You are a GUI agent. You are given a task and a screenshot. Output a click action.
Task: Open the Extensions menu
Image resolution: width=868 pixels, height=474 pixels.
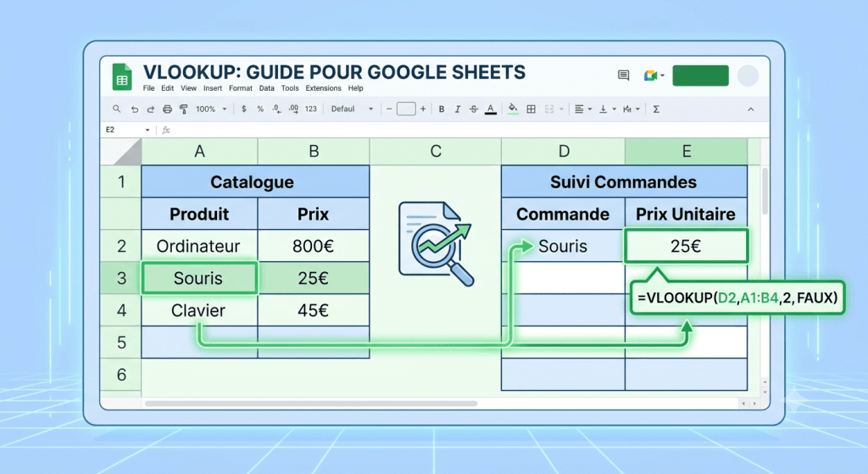[323, 88]
